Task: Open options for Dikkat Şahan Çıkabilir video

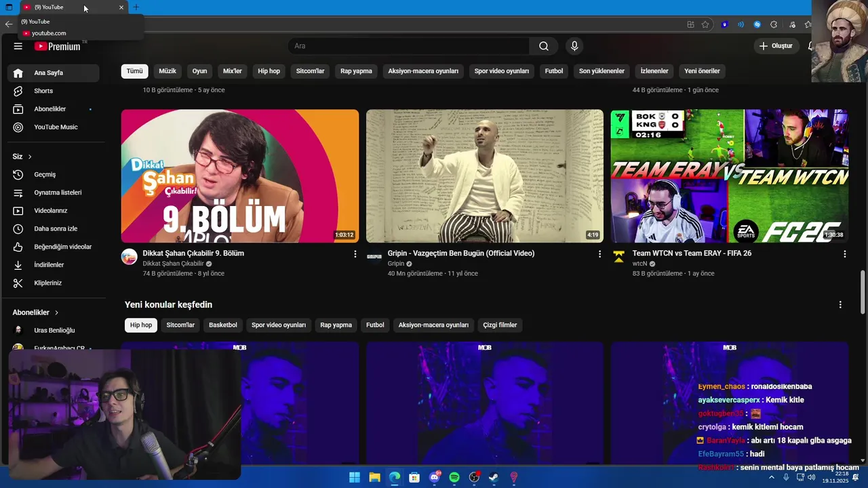Action: click(355, 253)
